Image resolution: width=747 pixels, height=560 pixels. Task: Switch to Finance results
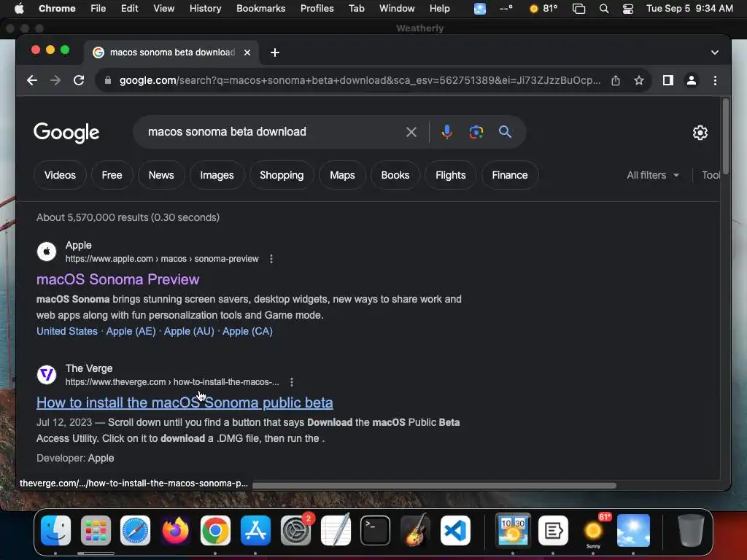[510, 175]
